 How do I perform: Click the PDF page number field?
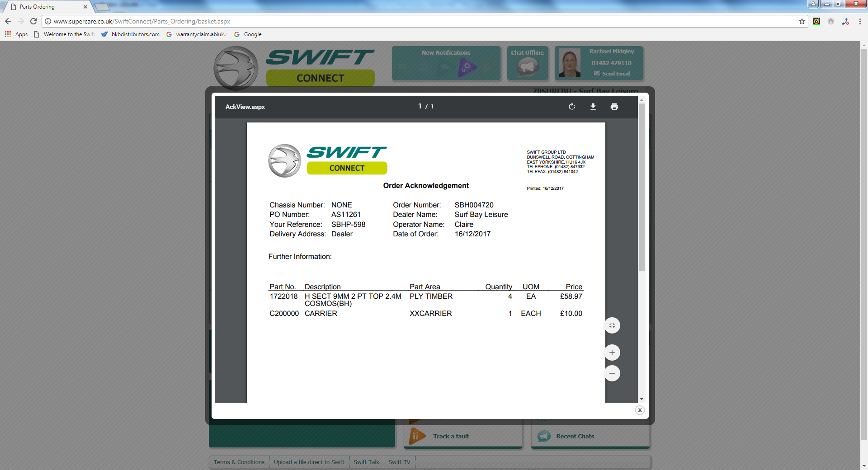420,106
